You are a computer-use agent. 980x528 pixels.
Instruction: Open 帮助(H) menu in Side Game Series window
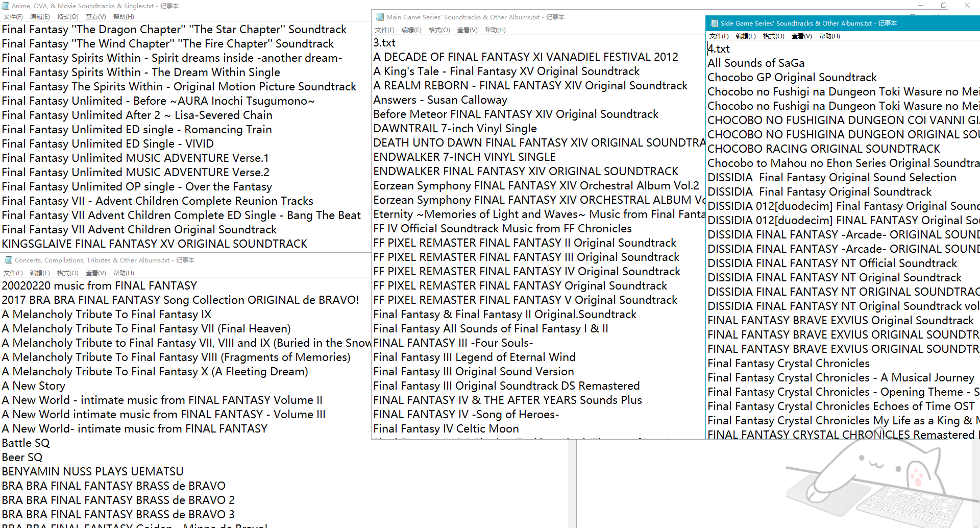click(829, 36)
